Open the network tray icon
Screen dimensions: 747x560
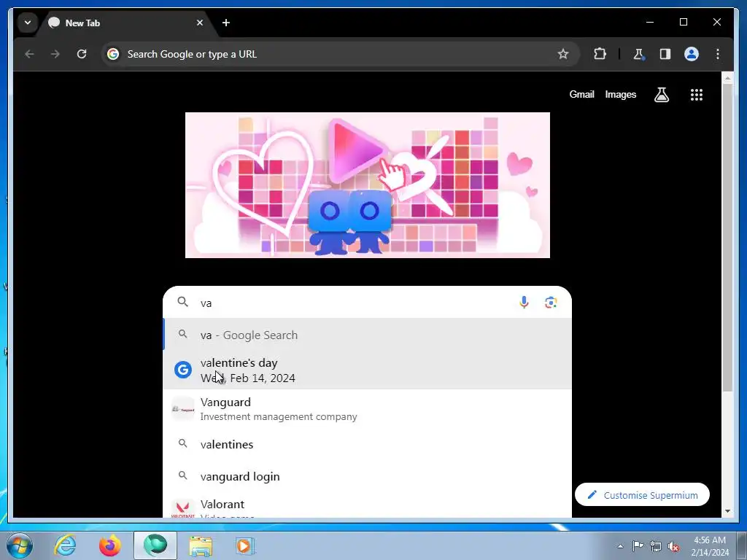click(x=656, y=547)
